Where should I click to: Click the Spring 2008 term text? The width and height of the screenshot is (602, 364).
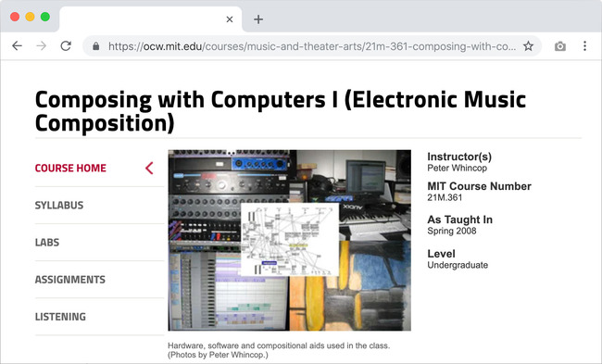click(x=452, y=232)
